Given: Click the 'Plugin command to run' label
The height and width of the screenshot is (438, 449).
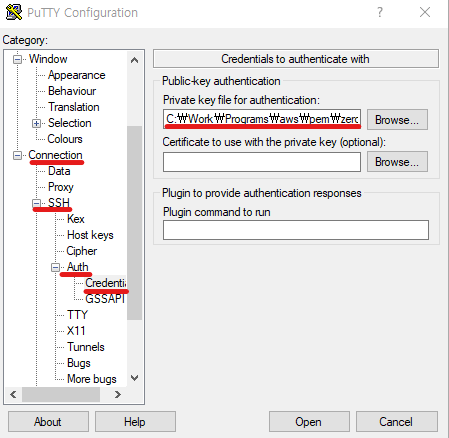Looking at the screenshot, I should (217, 212).
